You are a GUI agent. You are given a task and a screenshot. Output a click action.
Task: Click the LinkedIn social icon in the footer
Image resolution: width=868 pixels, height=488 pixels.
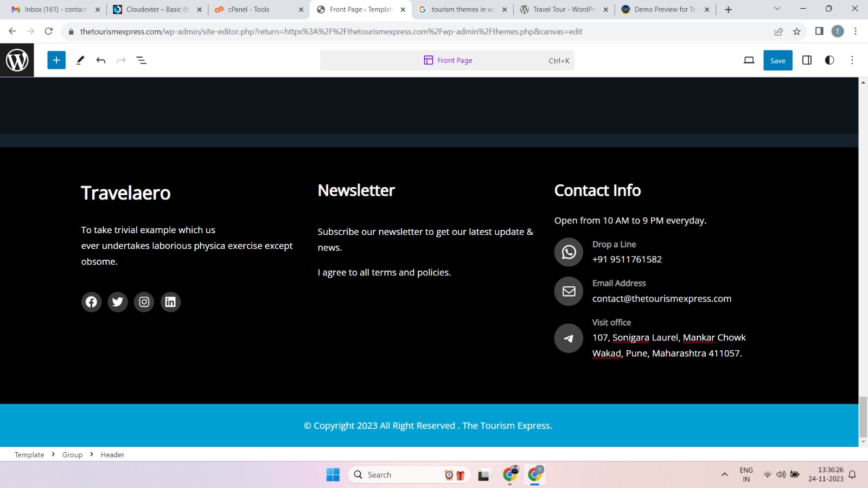pos(170,302)
